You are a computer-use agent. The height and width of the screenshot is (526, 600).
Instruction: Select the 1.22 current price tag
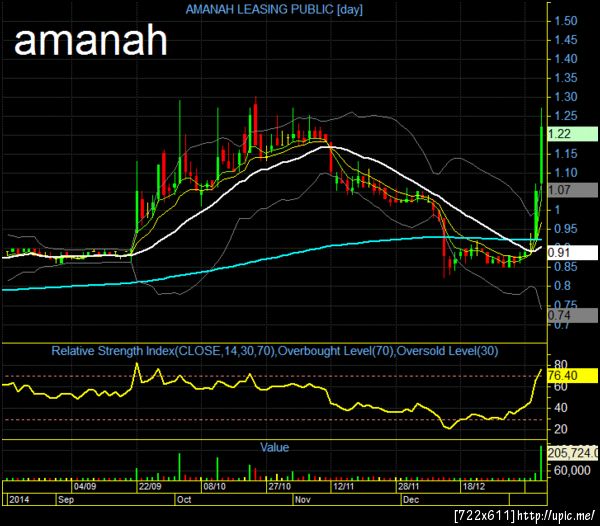click(573, 134)
